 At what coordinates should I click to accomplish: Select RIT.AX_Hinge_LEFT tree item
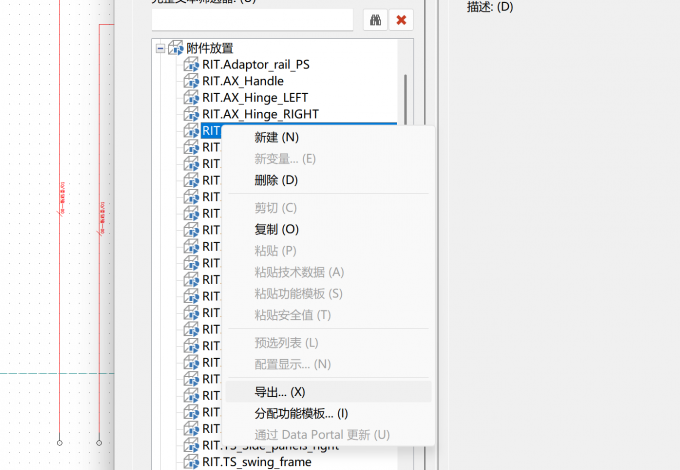[x=255, y=98]
